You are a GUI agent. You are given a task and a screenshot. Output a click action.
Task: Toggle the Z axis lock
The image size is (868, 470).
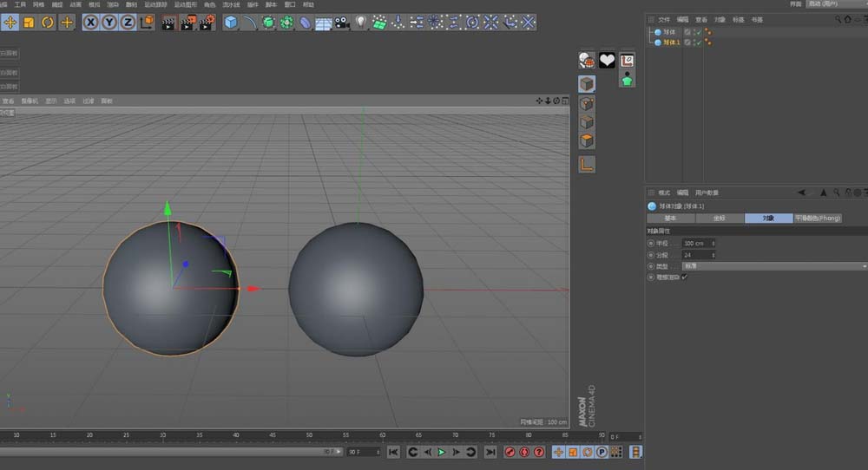[128, 23]
